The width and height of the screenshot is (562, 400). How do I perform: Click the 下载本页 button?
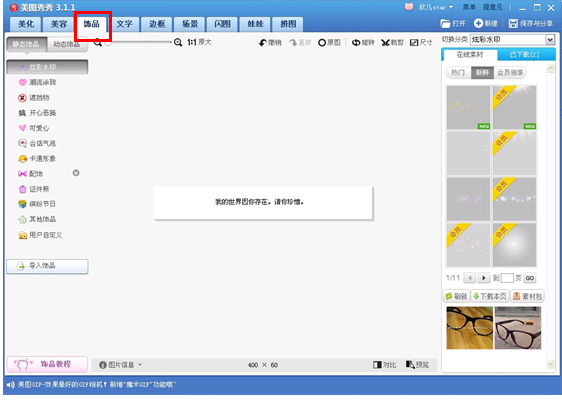[x=490, y=296]
